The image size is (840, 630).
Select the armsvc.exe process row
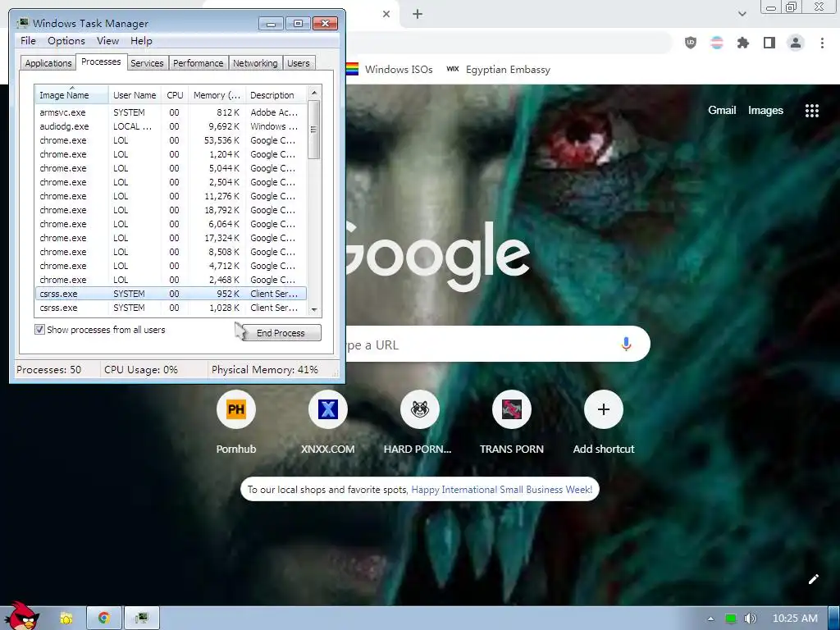[171, 112]
